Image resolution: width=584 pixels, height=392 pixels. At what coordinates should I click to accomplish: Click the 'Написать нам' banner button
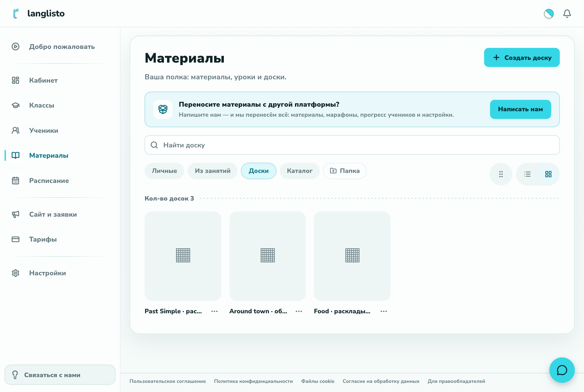coord(520,109)
